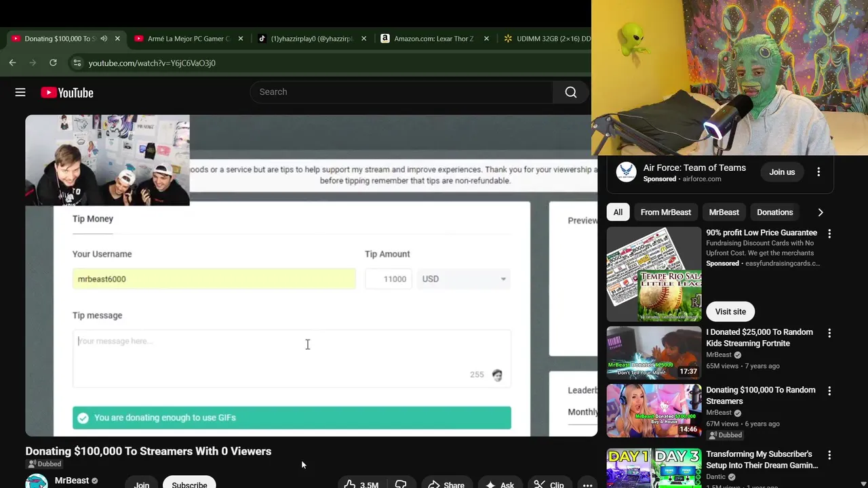Mute the tab via its speaker icon

click(104, 39)
